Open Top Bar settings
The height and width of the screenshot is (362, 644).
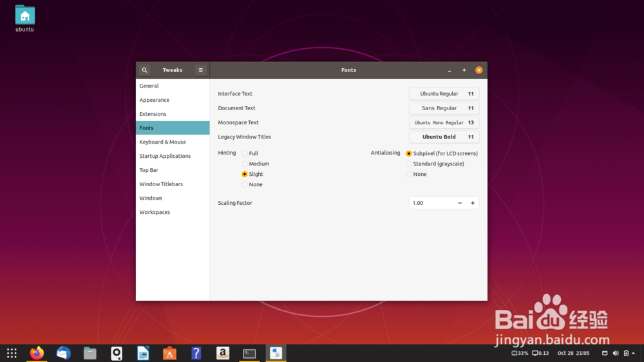(x=173, y=169)
